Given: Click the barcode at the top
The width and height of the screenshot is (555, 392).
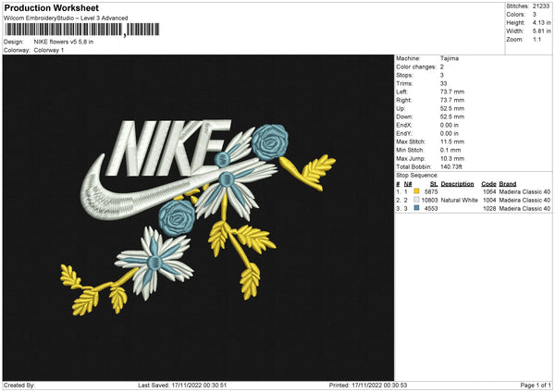Looking at the screenshot, I should 81,30.
